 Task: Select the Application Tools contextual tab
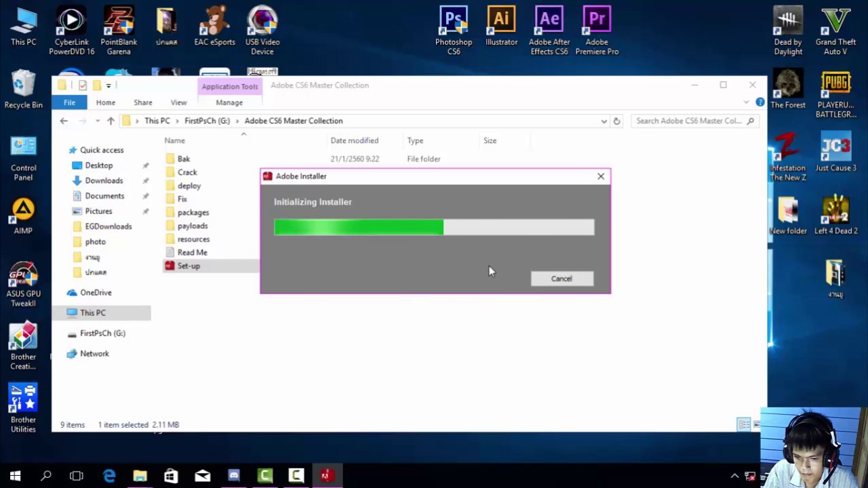click(x=229, y=86)
